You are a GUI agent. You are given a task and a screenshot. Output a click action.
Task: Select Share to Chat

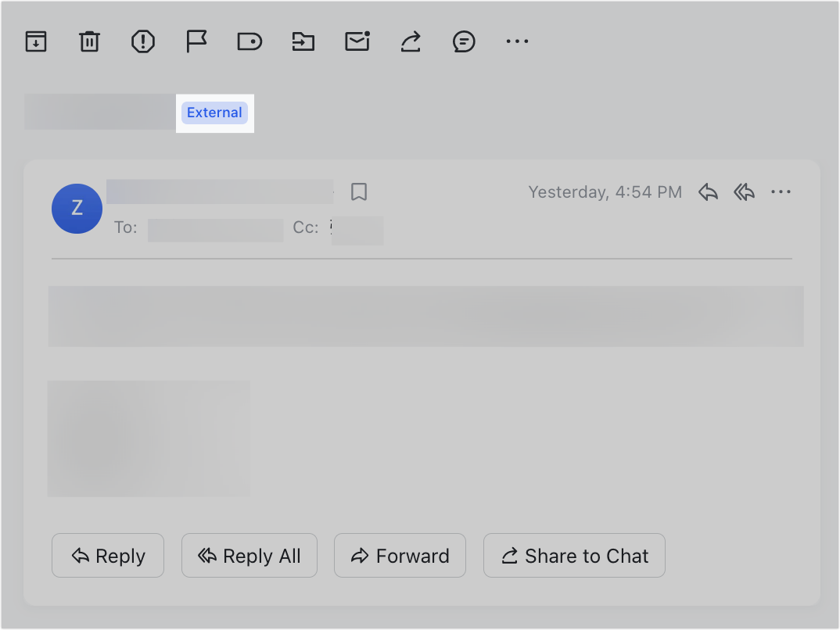(x=574, y=555)
